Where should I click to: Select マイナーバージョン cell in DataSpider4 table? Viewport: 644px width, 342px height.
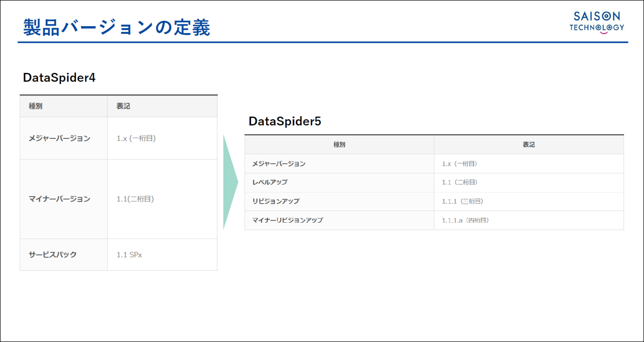point(60,199)
